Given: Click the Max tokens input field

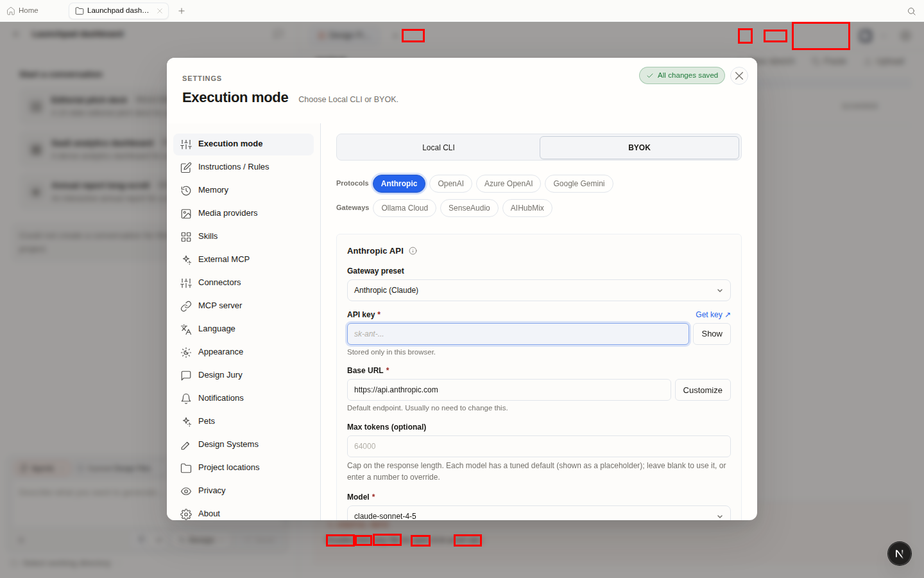Looking at the screenshot, I should (x=538, y=446).
